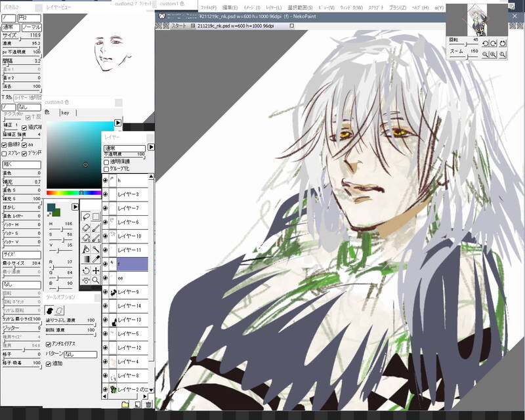Hide the layer named h
The image size is (525, 420).
coord(105,180)
